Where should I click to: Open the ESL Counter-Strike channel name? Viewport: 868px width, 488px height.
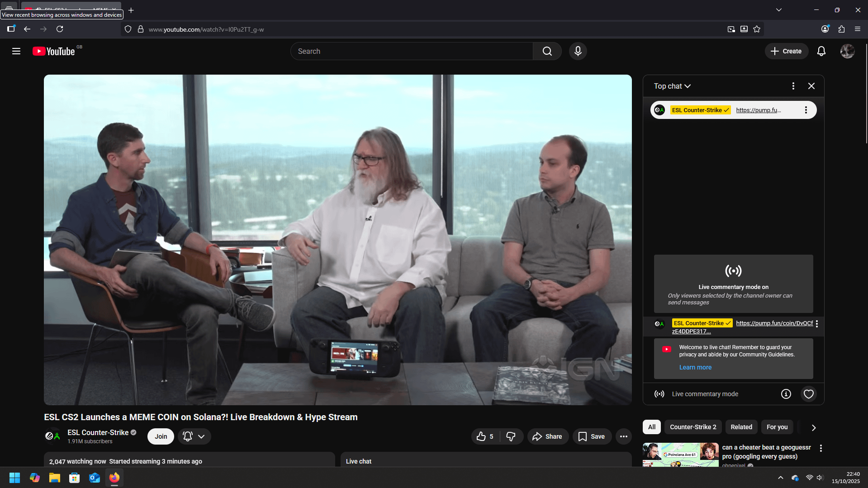(98, 432)
